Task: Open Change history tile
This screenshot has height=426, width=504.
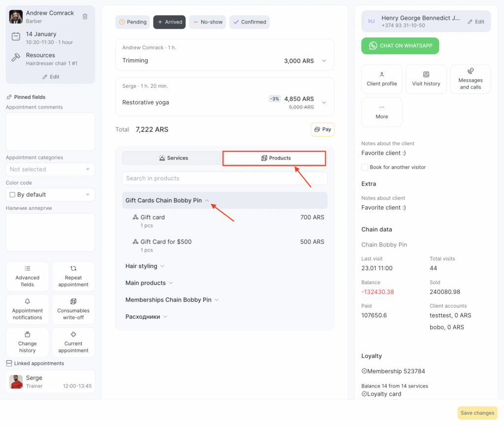Action: click(x=28, y=342)
